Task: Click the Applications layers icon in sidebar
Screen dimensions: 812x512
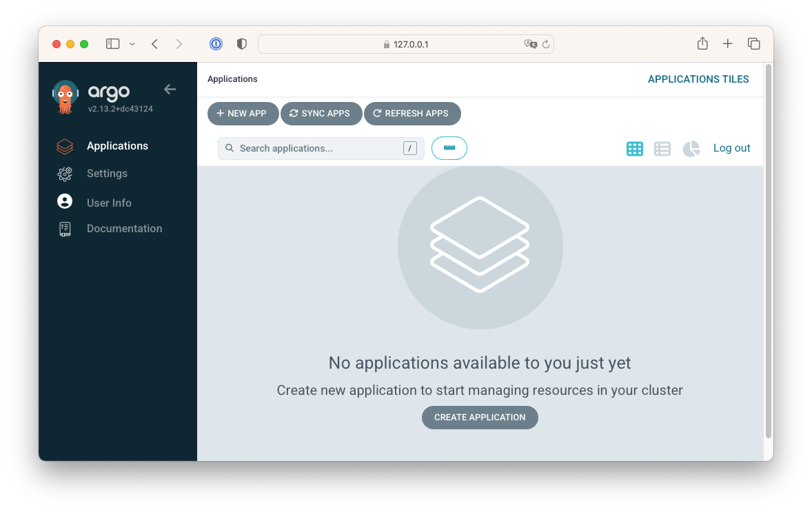Action: pyautogui.click(x=65, y=147)
